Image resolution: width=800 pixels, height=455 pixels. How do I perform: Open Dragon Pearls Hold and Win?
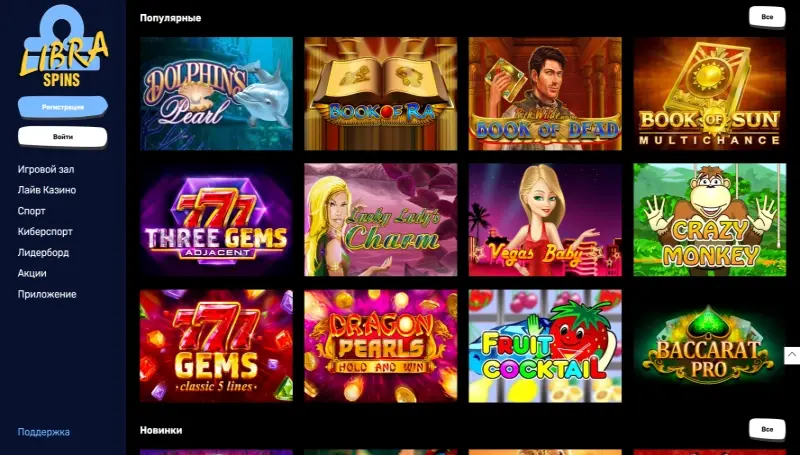click(381, 346)
